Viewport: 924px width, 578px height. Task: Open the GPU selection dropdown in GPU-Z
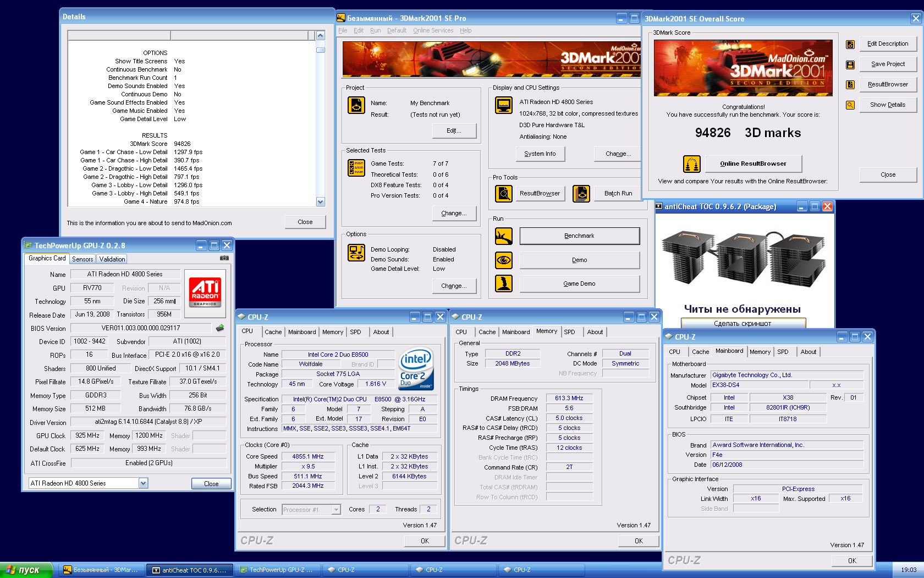(143, 483)
